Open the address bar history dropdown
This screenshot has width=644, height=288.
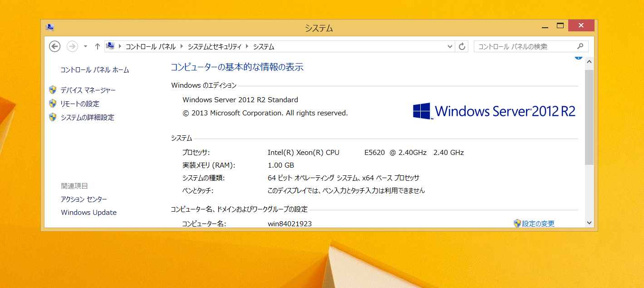pyautogui.click(x=450, y=46)
